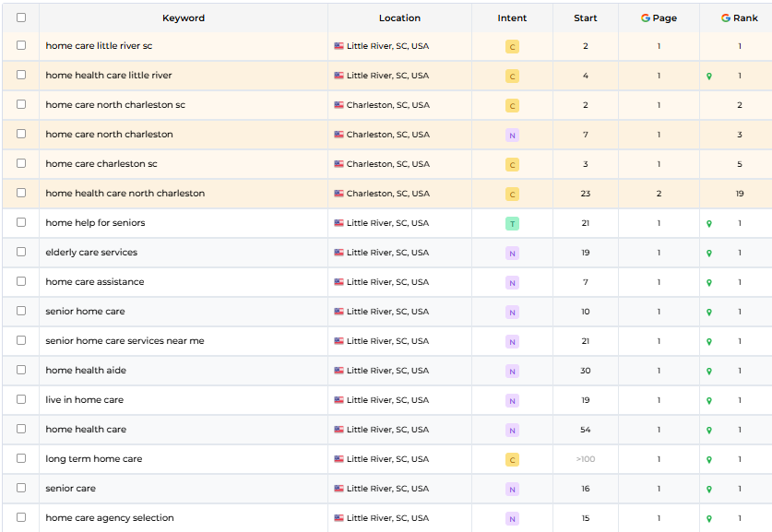Click the Start value 54 for 'home health care'
This screenshot has width=772, height=532.
click(x=586, y=430)
